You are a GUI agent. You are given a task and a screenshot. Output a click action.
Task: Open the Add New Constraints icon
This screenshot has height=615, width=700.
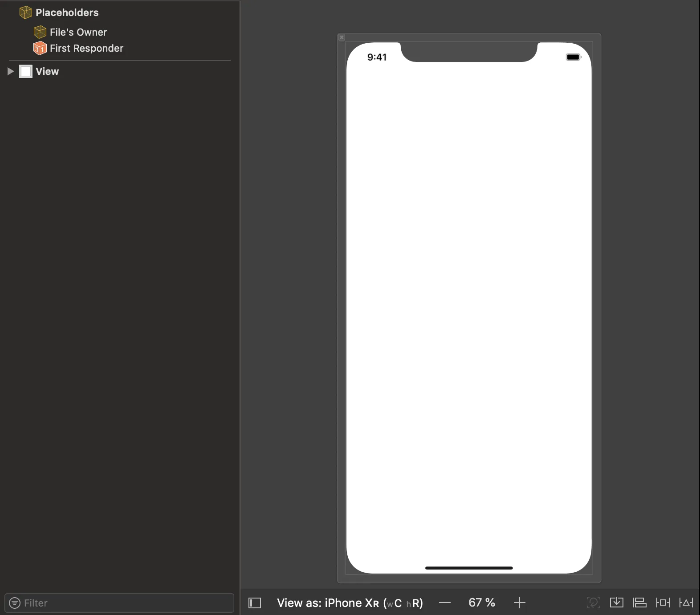pos(663,603)
